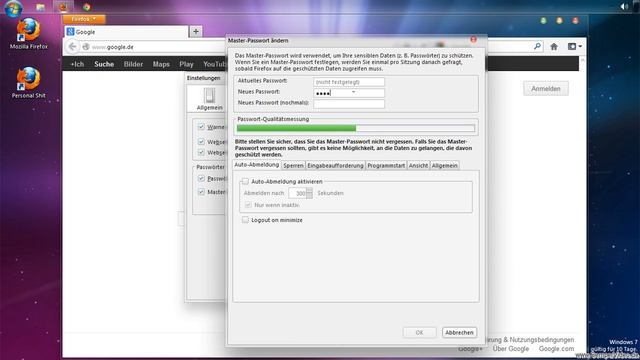Open the Windows Start orb
640x360 pixels.
13,8
